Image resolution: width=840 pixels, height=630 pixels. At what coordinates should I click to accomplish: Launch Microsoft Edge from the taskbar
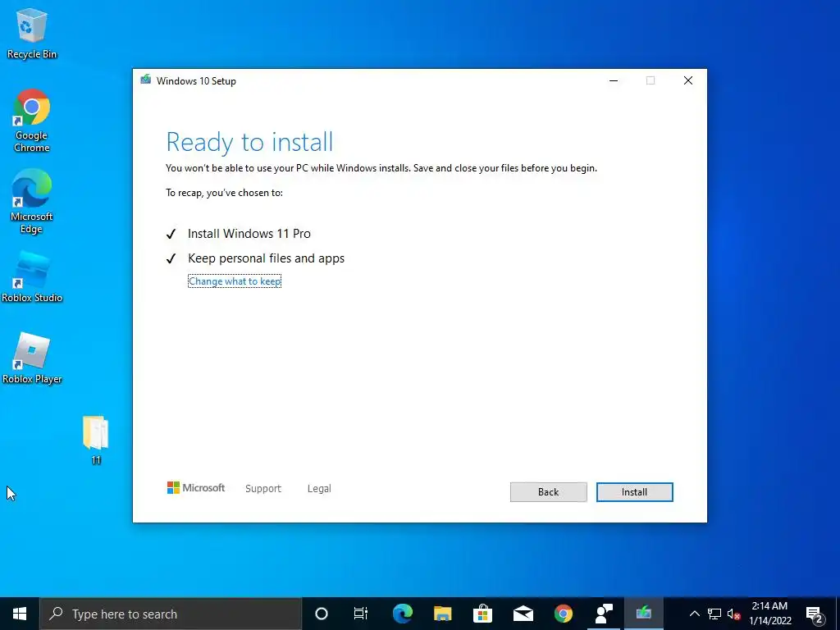(403, 614)
